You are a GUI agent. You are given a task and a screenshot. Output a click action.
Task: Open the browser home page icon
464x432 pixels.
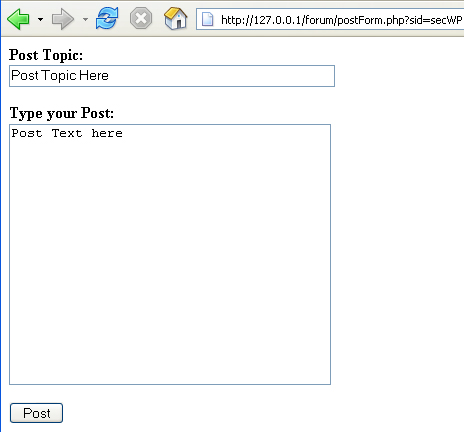176,18
